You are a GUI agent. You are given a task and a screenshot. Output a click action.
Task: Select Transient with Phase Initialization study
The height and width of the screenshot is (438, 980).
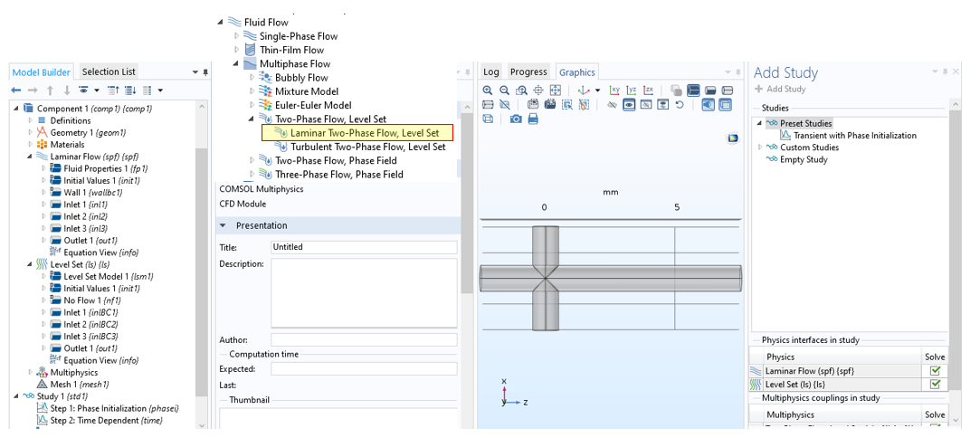[x=854, y=136]
